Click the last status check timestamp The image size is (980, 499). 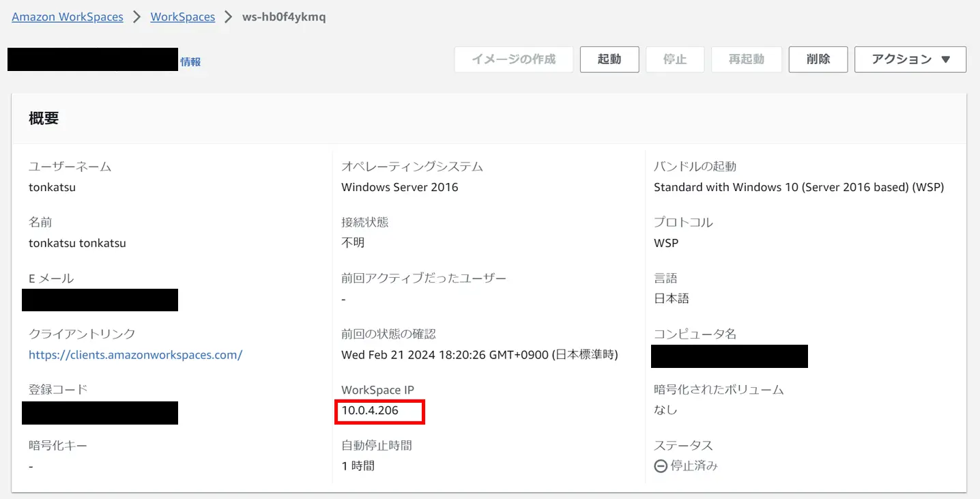click(x=480, y=354)
